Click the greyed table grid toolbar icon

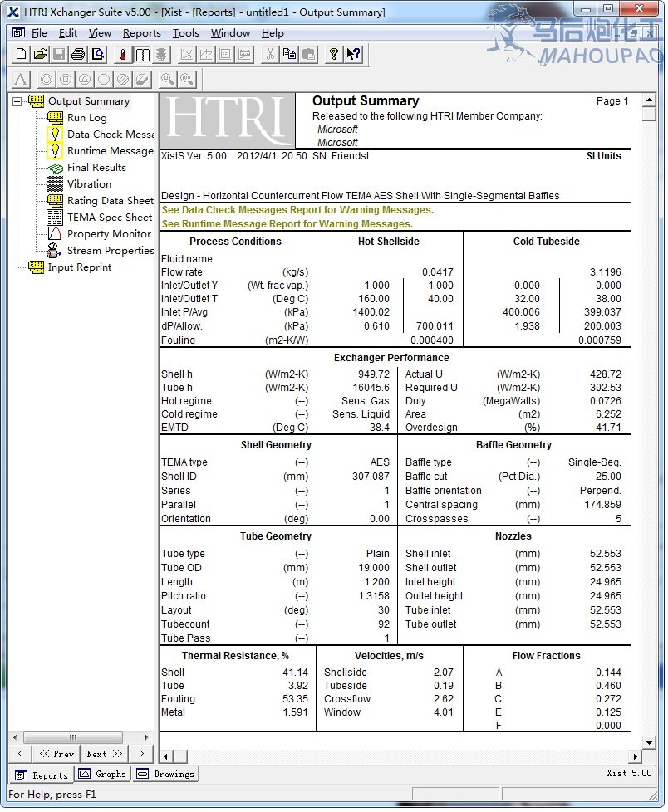coord(225,54)
